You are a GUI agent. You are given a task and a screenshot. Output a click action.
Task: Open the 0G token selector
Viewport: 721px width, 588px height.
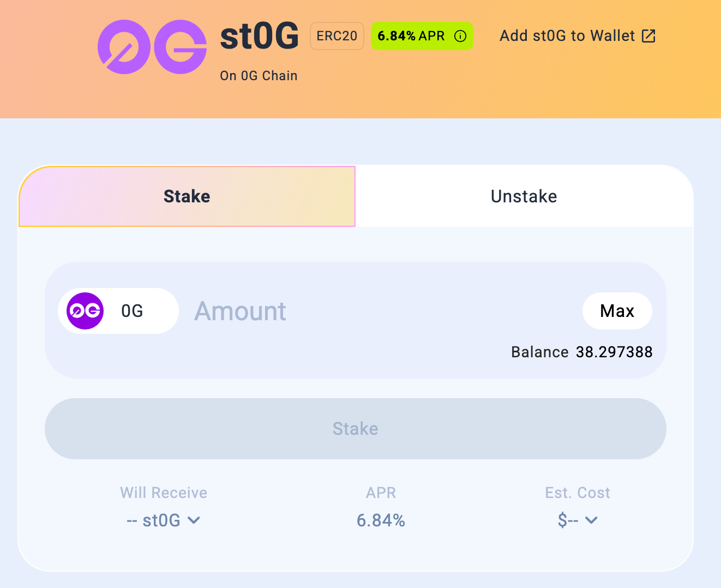(118, 311)
